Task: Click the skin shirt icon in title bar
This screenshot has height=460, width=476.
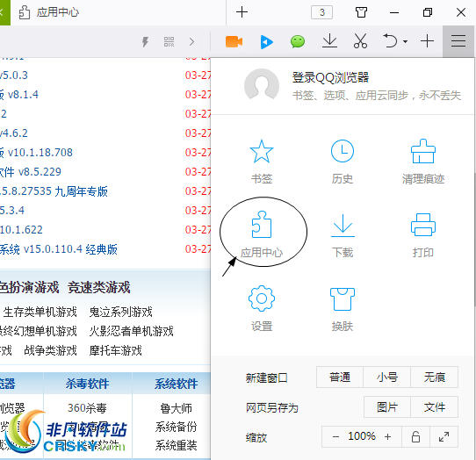Action: [361, 12]
